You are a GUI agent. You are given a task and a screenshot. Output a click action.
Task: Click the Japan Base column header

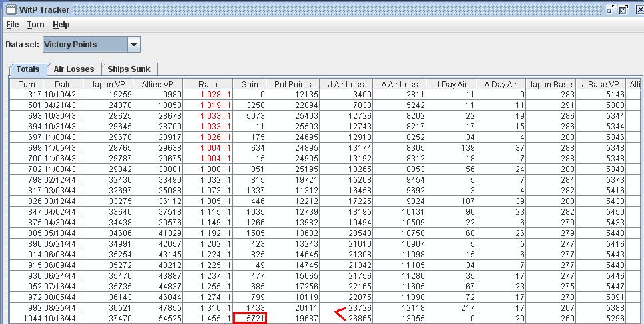pos(550,84)
